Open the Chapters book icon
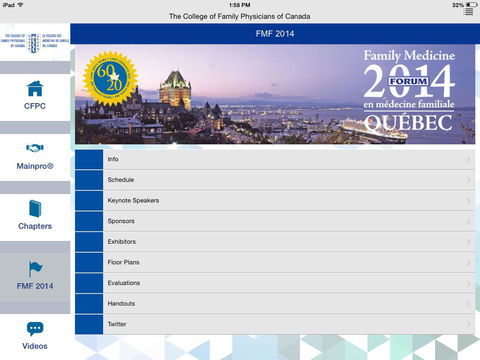This screenshot has width=480, height=360. 35,208
